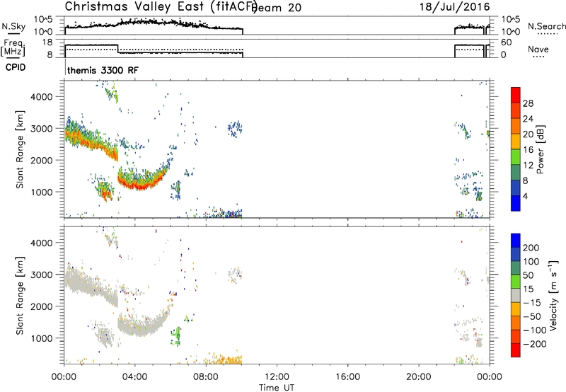Viewport: 566px width, 392px height.
Task: Click the 4000 tick on the power panel
Action: (41, 97)
